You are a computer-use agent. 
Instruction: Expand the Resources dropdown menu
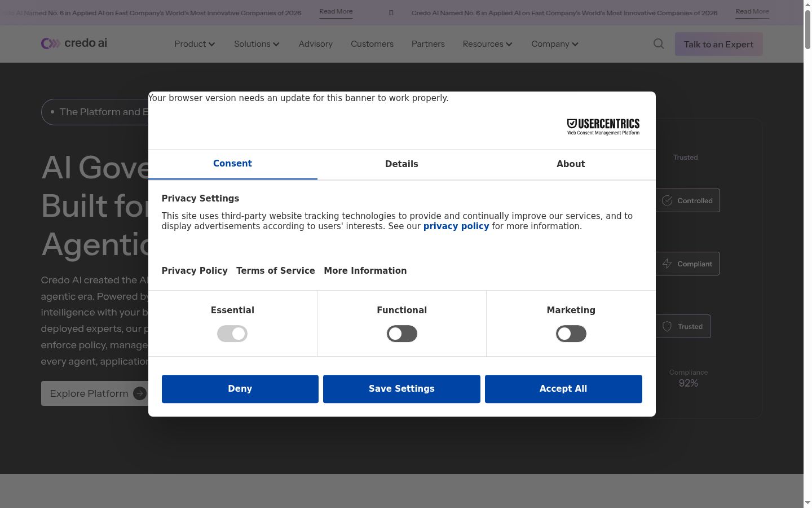pos(487,44)
